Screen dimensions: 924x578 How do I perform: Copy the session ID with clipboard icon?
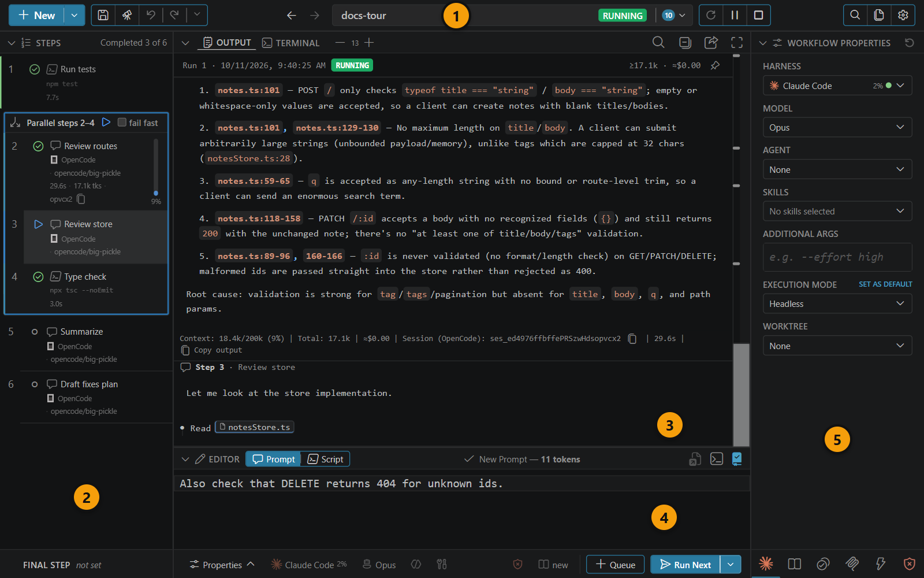(632, 339)
